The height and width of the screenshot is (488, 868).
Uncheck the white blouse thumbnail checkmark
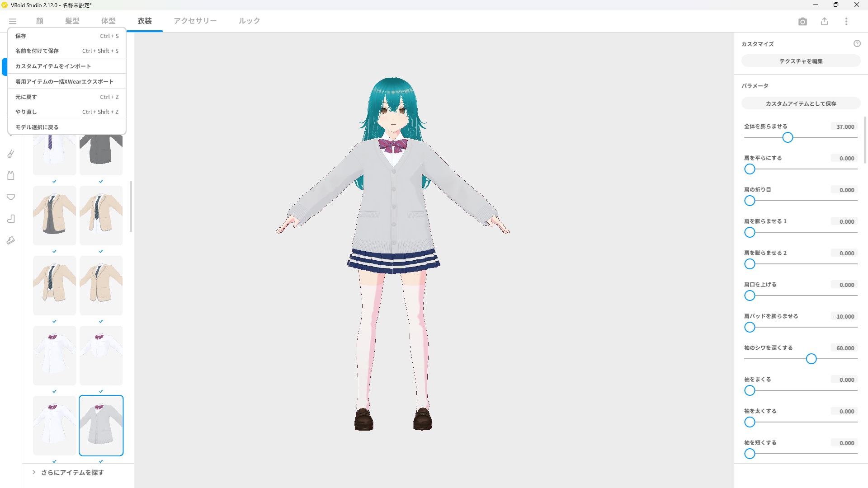[x=54, y=392]
